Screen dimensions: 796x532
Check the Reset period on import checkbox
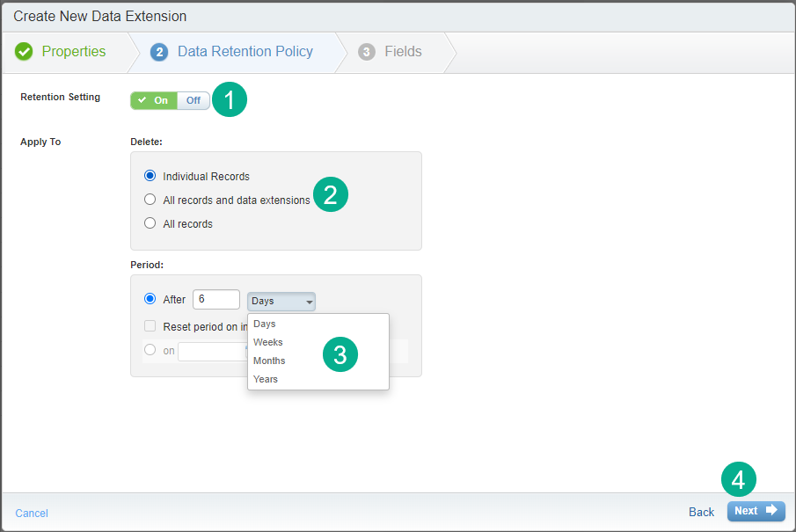coord(150,326)
